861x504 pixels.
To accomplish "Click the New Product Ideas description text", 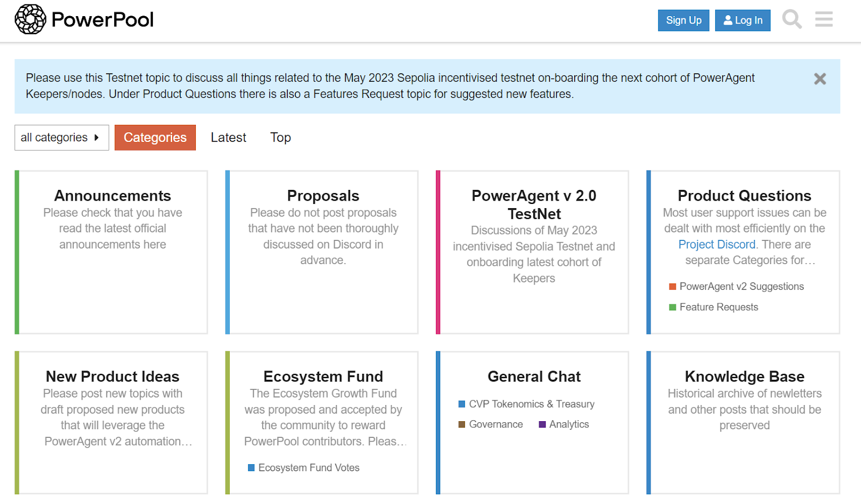I will point(116,417).
